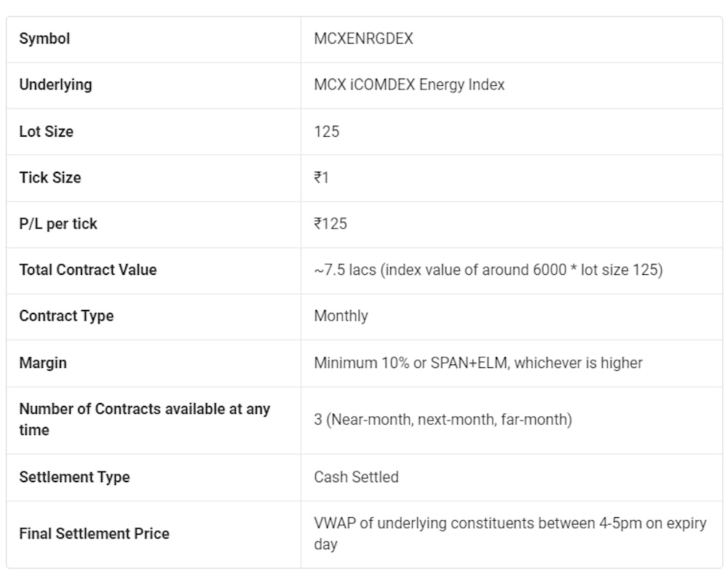Click the P/L per tick label
Screen dimensions: 728x587
pos(58,223)
